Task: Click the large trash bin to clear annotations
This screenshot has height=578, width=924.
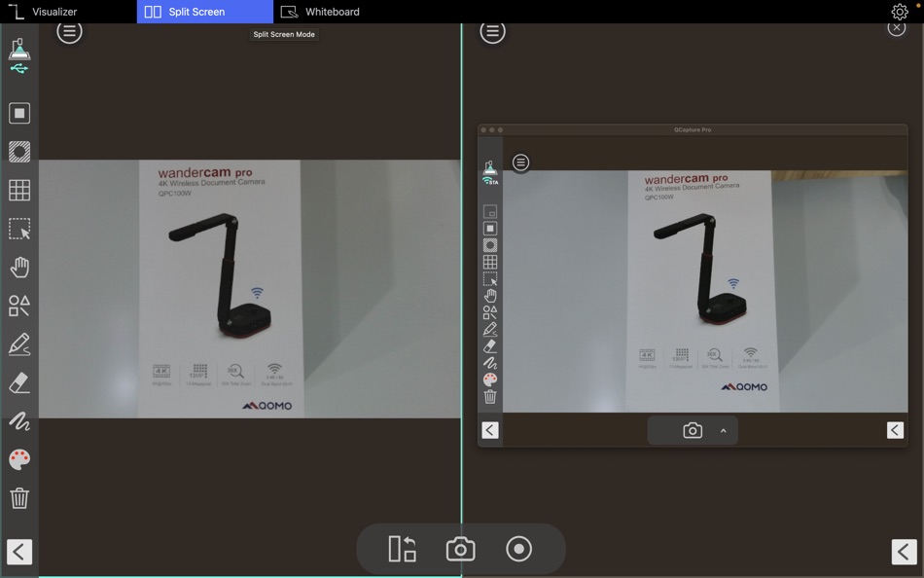Action: 19,498
